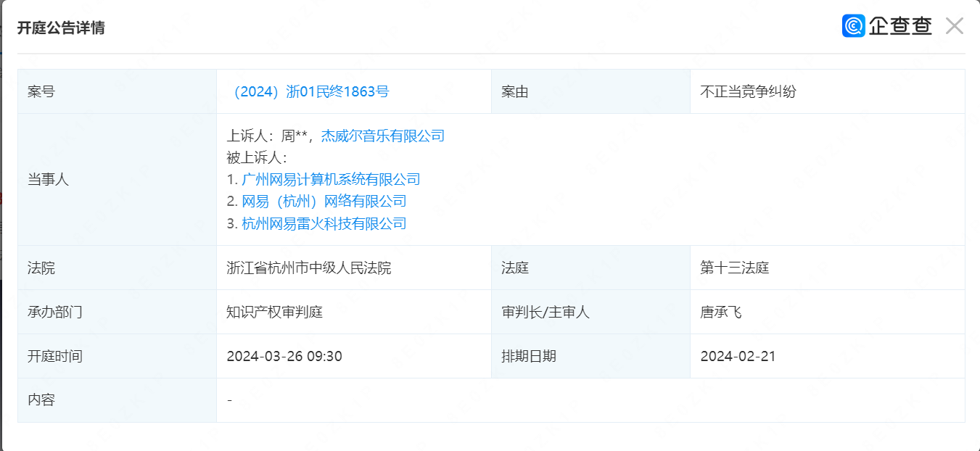Click the courtroom value 第十三法庭
The image size is (980, 451).
point(734,268)
